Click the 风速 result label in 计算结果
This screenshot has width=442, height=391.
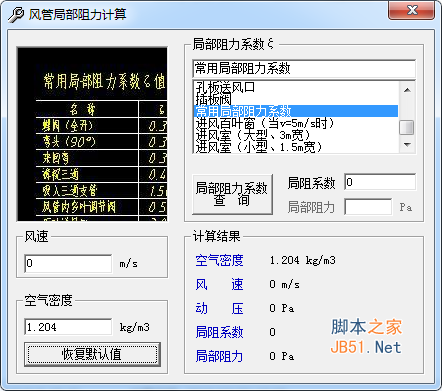point(219,284)
